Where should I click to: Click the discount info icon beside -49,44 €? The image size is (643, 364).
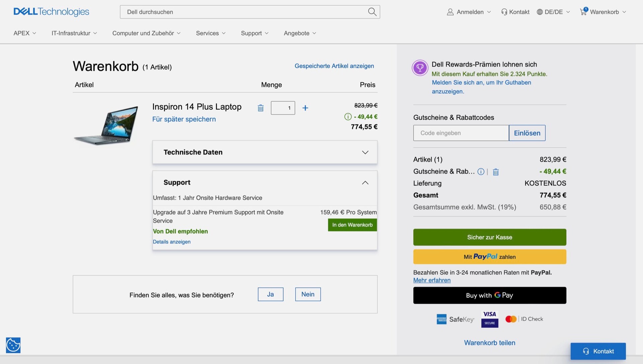point(348,117)
